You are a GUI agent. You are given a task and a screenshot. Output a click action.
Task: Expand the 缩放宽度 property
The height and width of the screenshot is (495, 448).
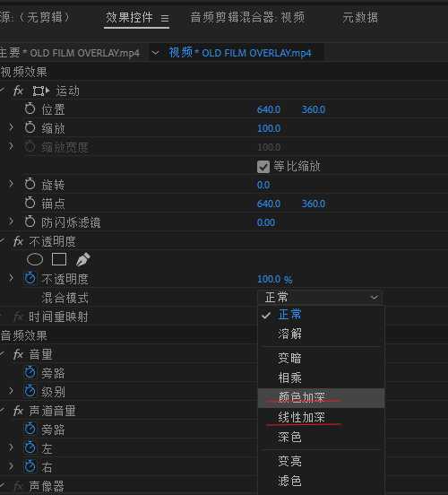click(x=11, y=146)
